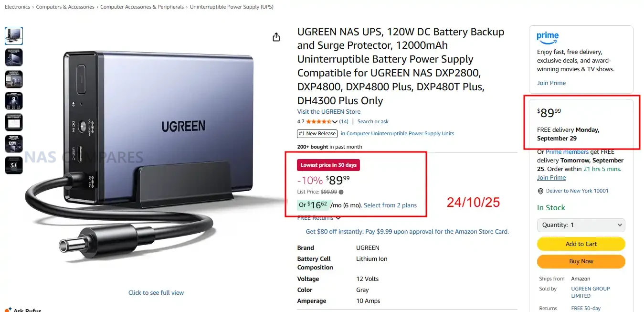Select the 120W product thumbnail

[x=14, y=143]
